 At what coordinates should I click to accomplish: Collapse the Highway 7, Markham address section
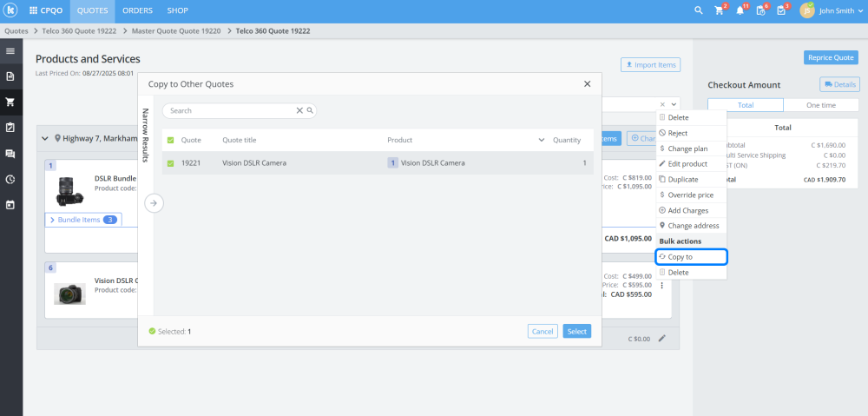point(45,138)
